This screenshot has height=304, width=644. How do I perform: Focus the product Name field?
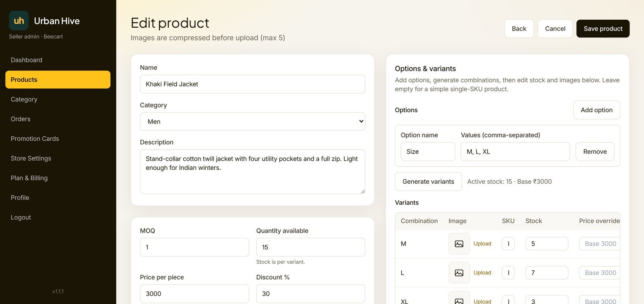(x=252, y=84)
